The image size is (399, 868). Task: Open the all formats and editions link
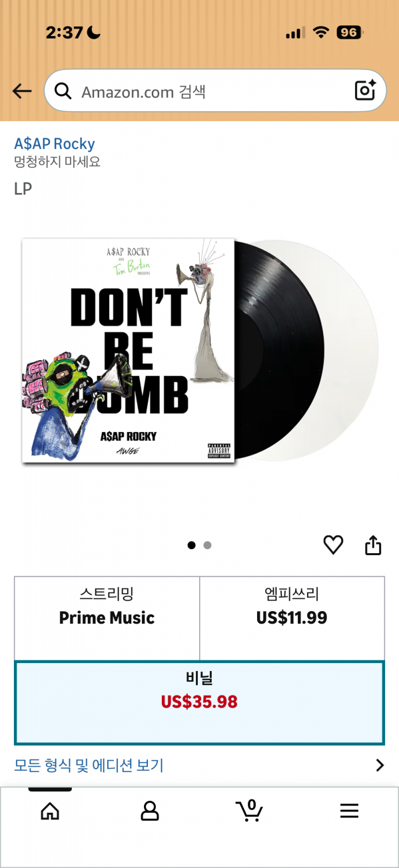coord(89,765)
